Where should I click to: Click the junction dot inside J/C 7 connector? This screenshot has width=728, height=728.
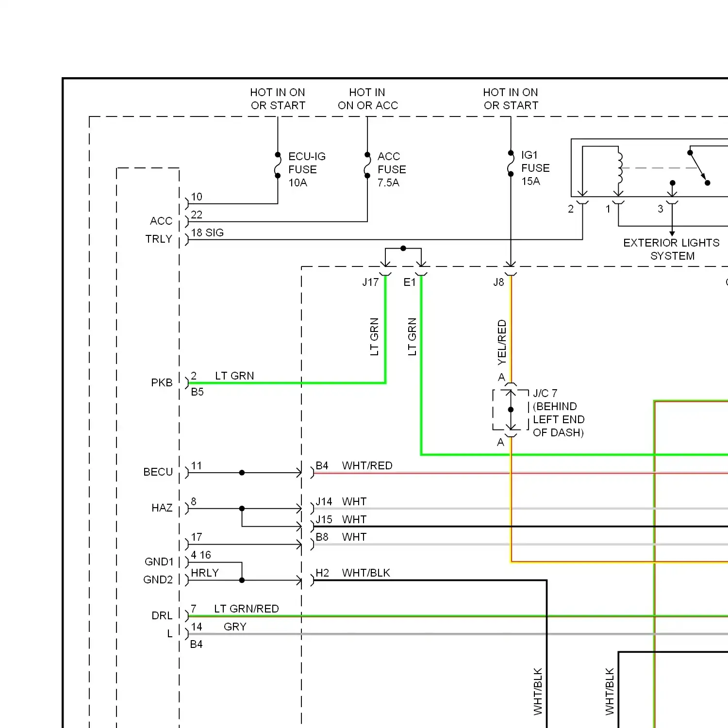coord(511,410)
